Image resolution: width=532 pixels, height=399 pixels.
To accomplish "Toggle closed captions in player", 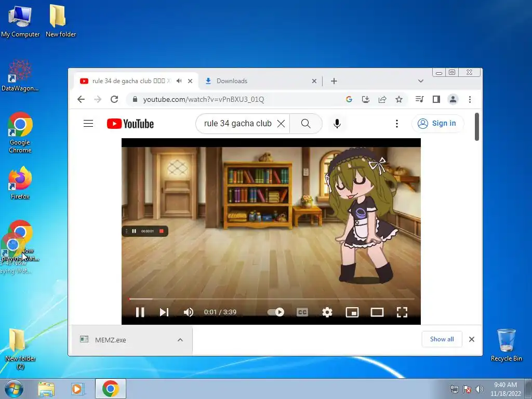I will pos(302,312).
